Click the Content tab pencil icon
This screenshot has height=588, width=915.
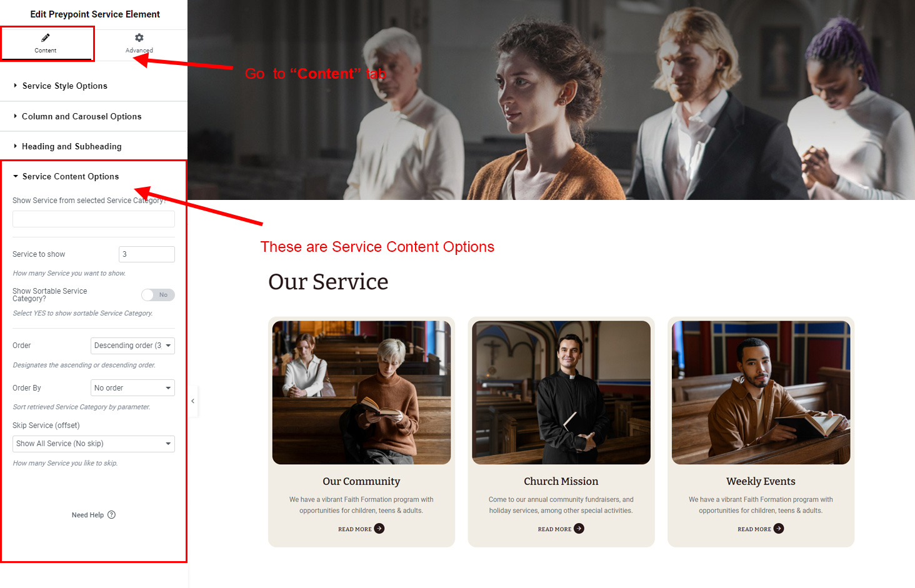click(x=46, y=38)
